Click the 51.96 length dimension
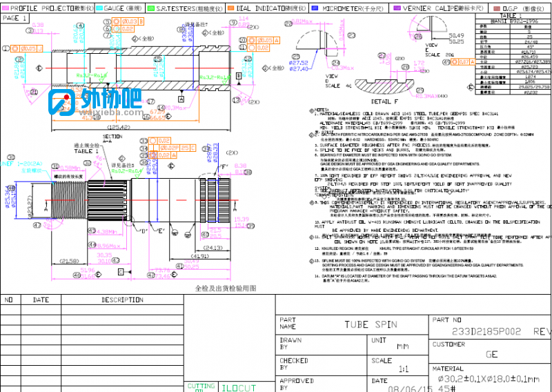This screenshot has height=392, width=552. pos(88,270)
